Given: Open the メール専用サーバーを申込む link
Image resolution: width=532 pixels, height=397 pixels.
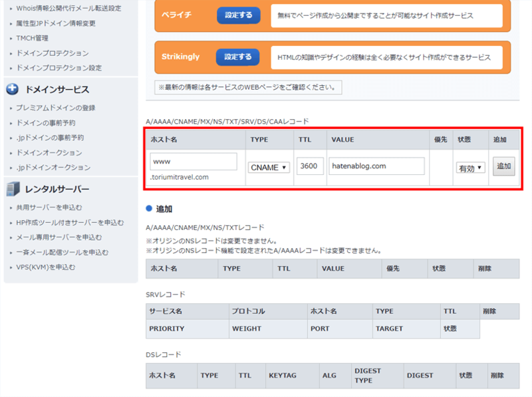Looking at the screenshot, I should [x=53, y=237].
